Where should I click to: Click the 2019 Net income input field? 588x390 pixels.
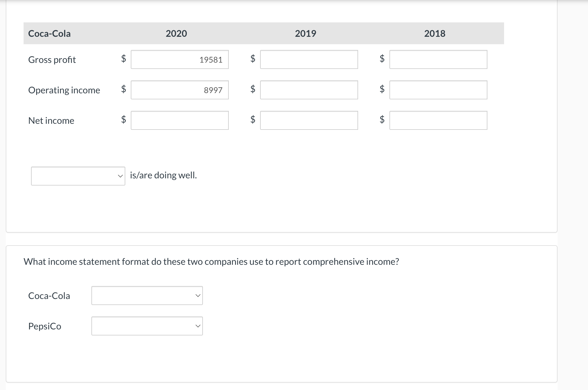pyautogui.click(x=309, y=120)
